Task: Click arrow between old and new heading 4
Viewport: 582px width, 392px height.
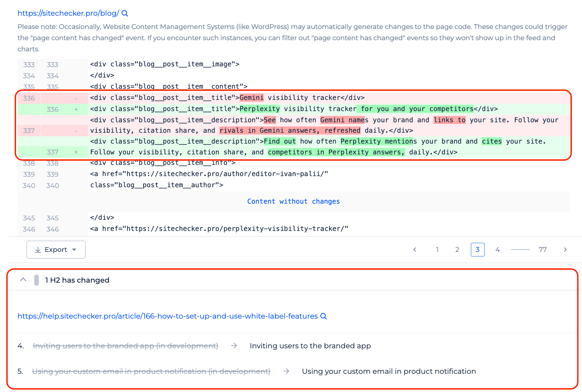Action: coord(234,346)
